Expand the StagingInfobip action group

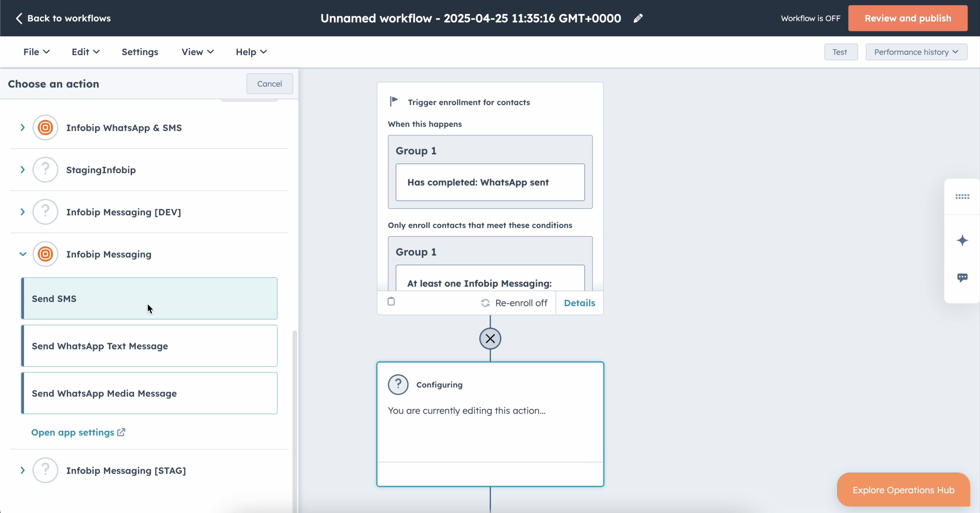click(x=22, y=170)
